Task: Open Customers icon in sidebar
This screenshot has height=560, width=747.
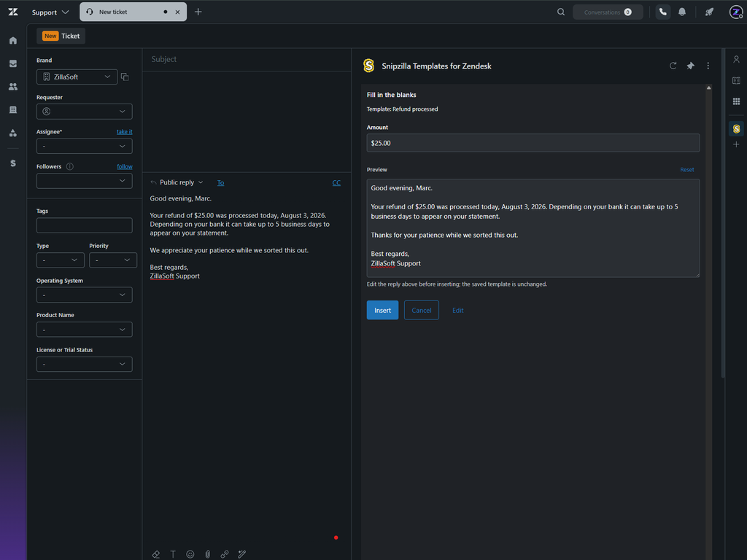Action: (13, 87)
